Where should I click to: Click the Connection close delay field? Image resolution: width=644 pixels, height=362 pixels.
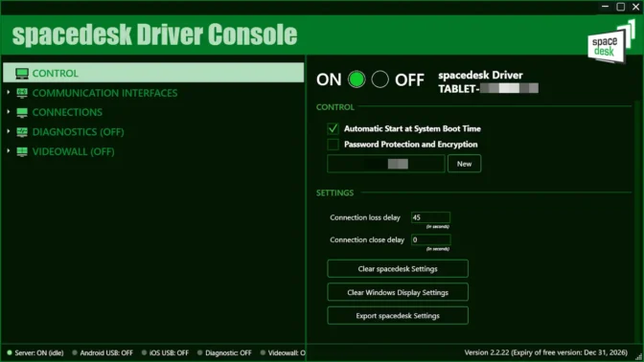click(430, 239)
